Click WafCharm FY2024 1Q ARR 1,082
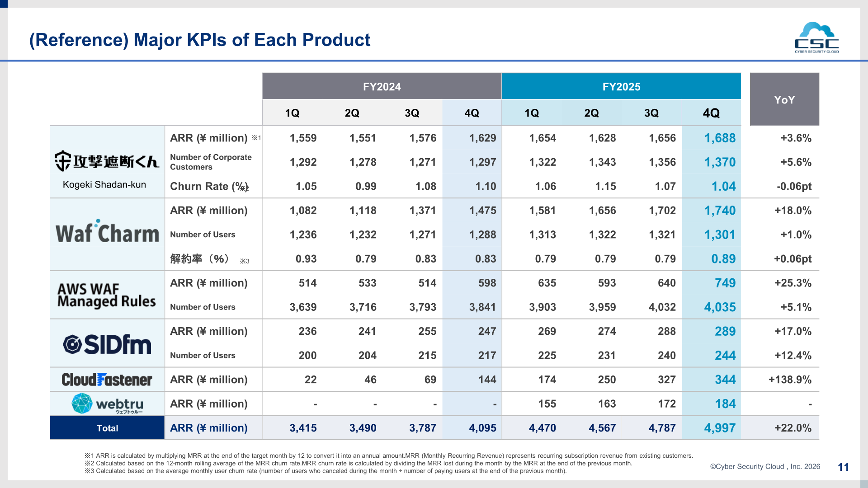The image size is (868, 488). pos(303,210)
